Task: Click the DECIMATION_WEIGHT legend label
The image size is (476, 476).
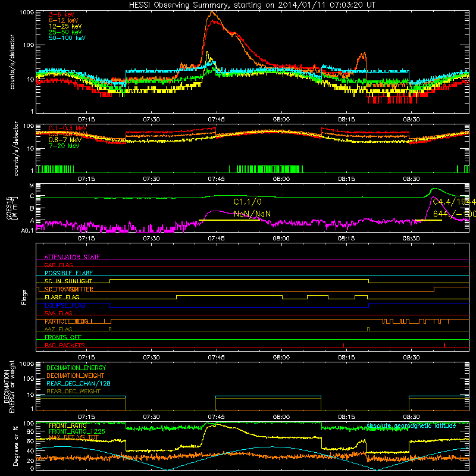Action: tap(76, 376)
